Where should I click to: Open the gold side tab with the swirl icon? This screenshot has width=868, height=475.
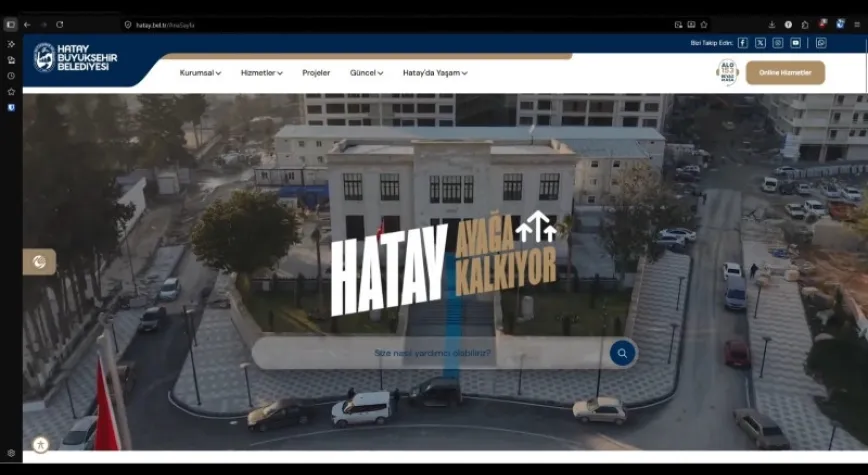39,262
